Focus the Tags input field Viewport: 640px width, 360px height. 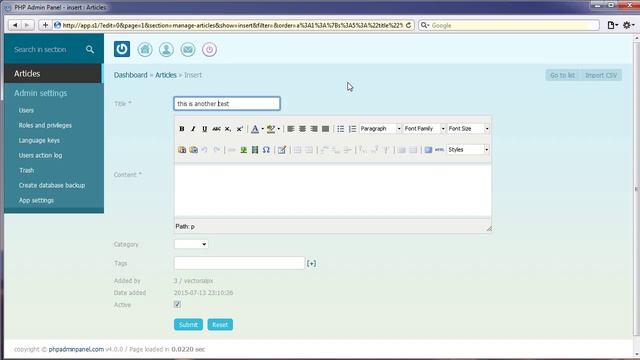[x=239, y=263]
